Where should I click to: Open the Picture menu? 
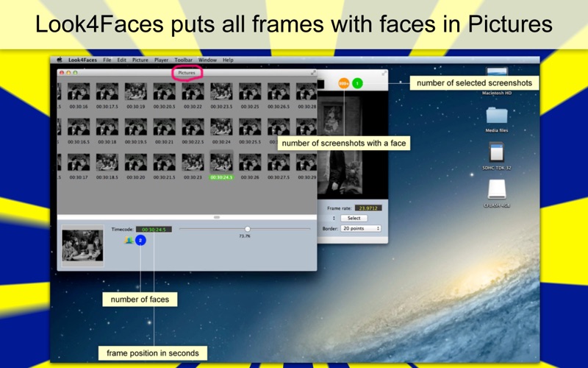(140, 60)
